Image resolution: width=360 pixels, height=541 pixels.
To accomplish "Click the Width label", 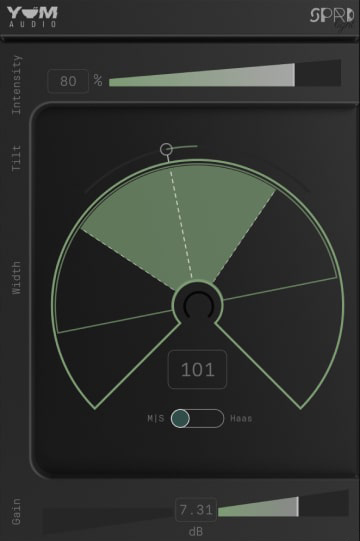I will click(16, 278).
